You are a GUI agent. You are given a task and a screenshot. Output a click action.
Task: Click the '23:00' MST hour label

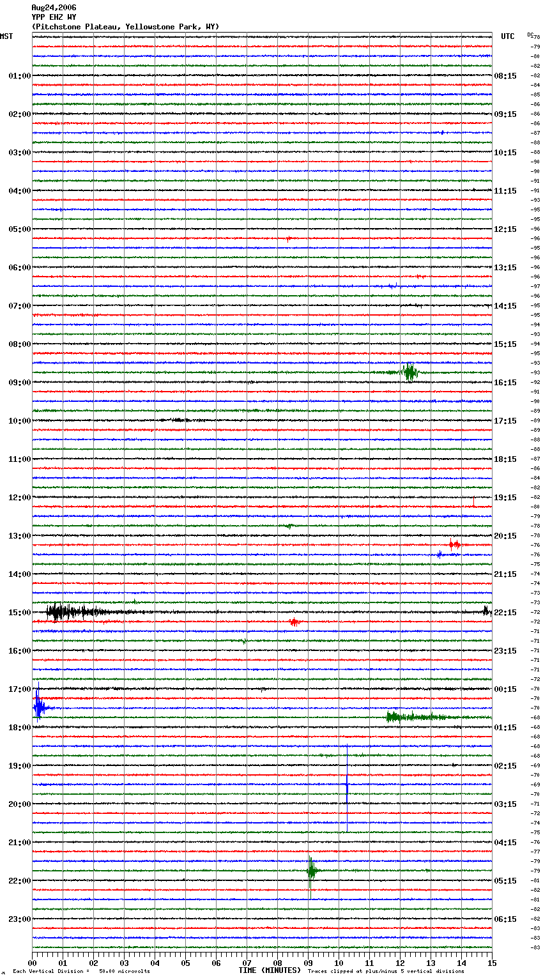[20, 919]
